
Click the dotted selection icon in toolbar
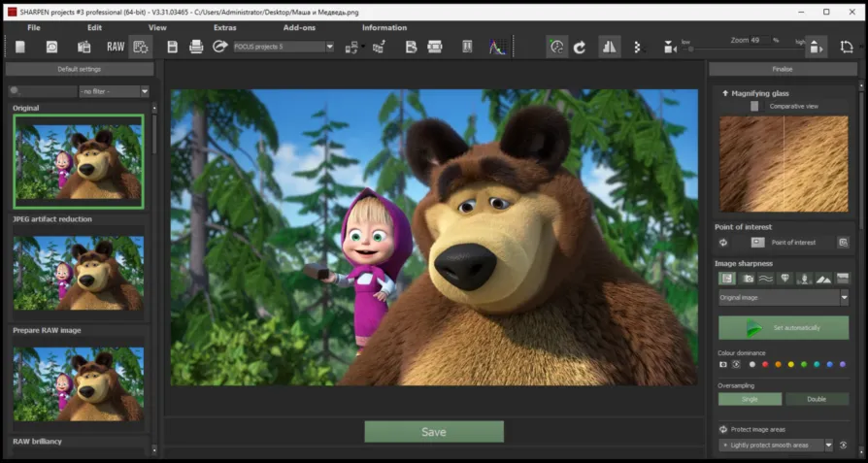click(638, 48)
